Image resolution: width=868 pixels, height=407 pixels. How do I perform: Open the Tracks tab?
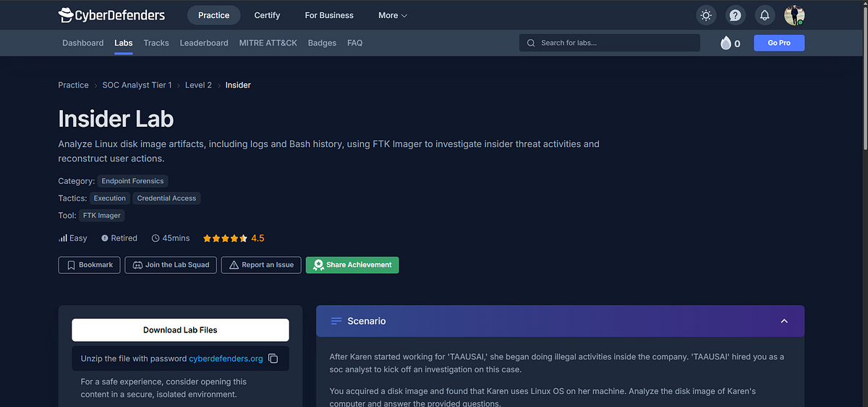(x=156, y=43)
